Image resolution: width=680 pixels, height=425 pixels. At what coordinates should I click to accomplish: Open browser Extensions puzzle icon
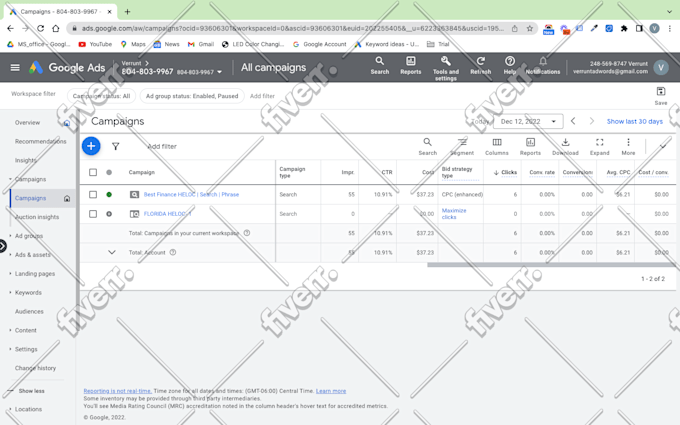(624, 29)
